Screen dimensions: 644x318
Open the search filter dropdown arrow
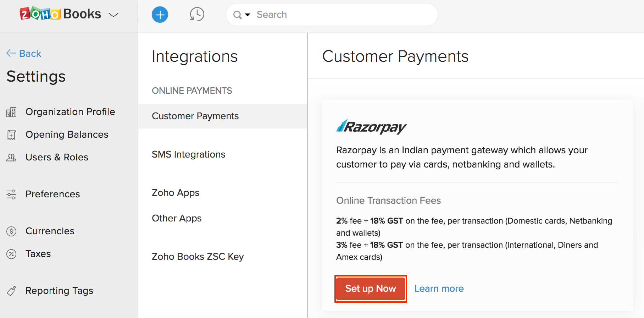pos(248,15)
